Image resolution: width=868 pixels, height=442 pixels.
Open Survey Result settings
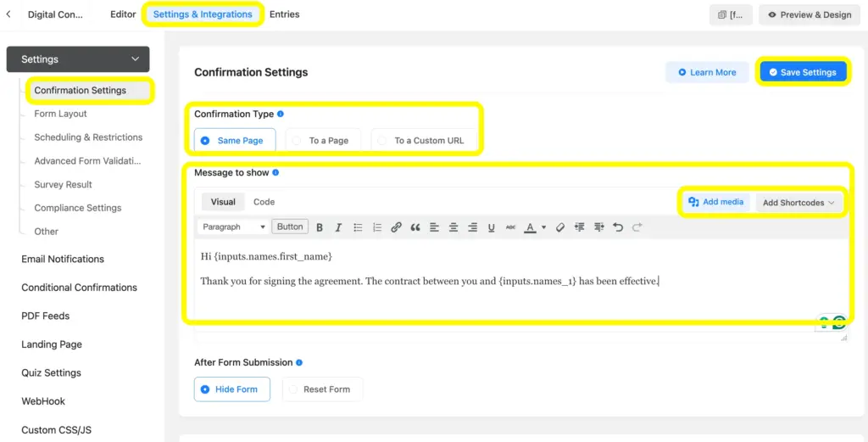(63, 184)
